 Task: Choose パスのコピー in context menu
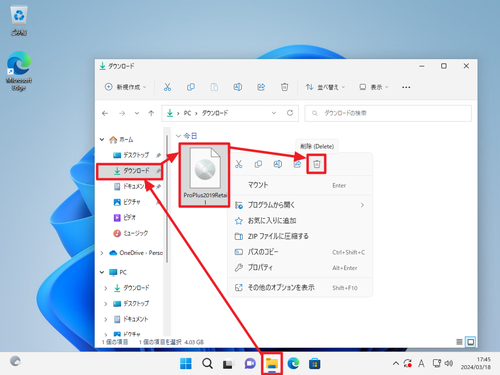(300, 252)
